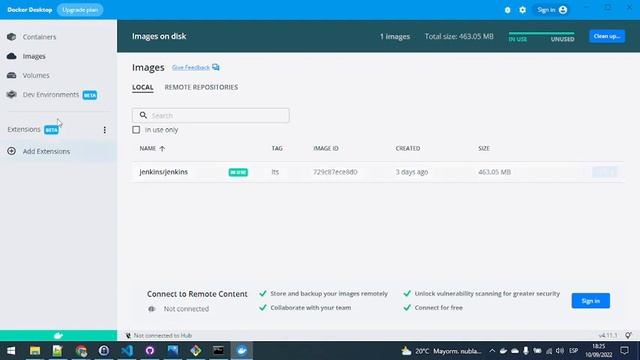640x360 pixels.
Task: Select Images in the sidebar
Action: 34,56
